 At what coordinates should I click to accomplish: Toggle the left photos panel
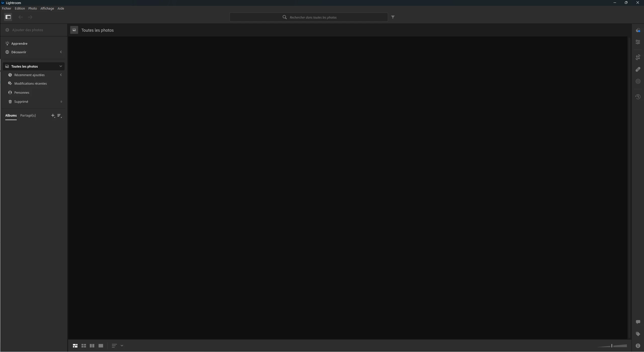click(8, 17)
